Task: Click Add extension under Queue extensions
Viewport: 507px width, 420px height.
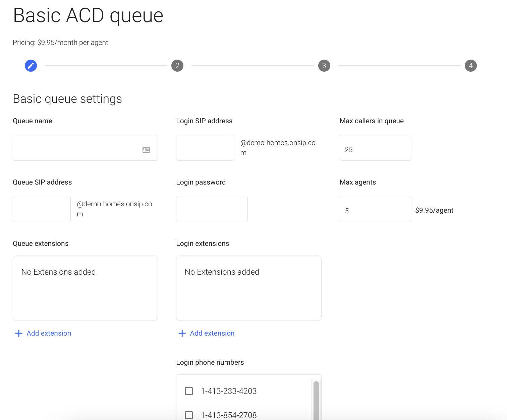Action: [49, 333]
